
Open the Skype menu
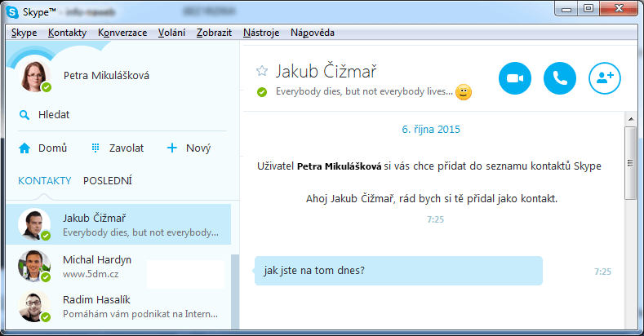(24, 33)
